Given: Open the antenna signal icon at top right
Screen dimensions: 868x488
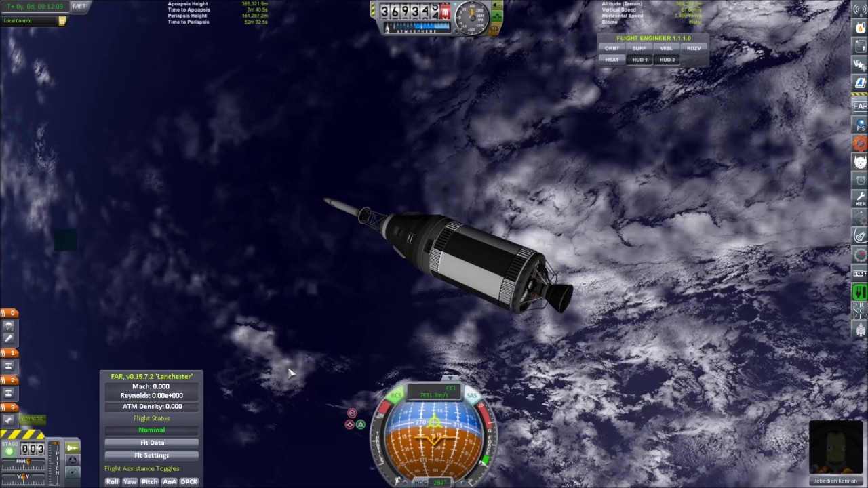Looking at the screenshot, I should pyautogui.click(x=860, y=10).
